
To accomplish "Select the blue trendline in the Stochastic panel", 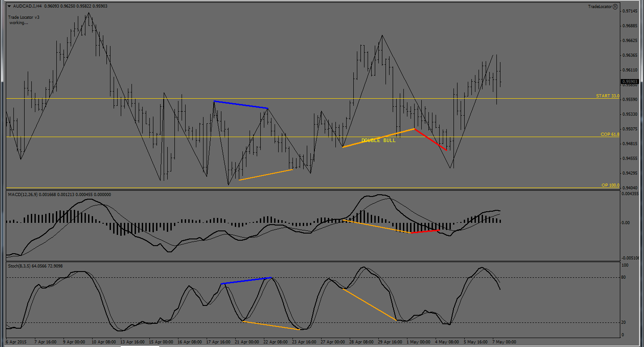I will (246, 281).
